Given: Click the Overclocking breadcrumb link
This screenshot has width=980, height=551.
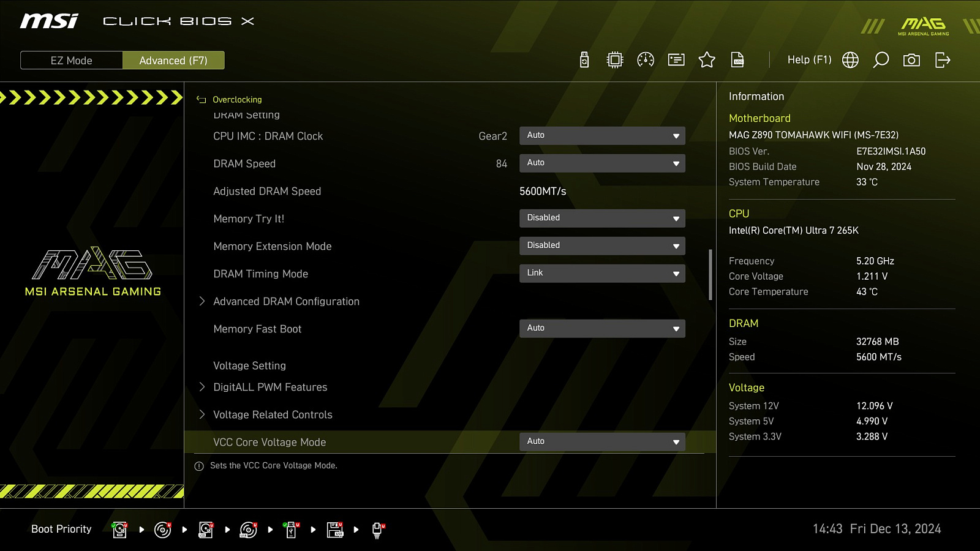Looking at the screenshot, I should [237, 100].
